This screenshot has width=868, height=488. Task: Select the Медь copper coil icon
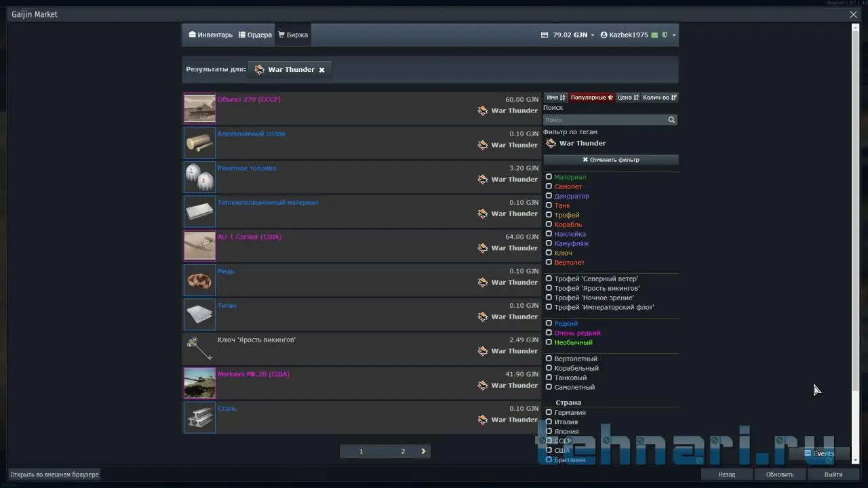tap(199, 281)
